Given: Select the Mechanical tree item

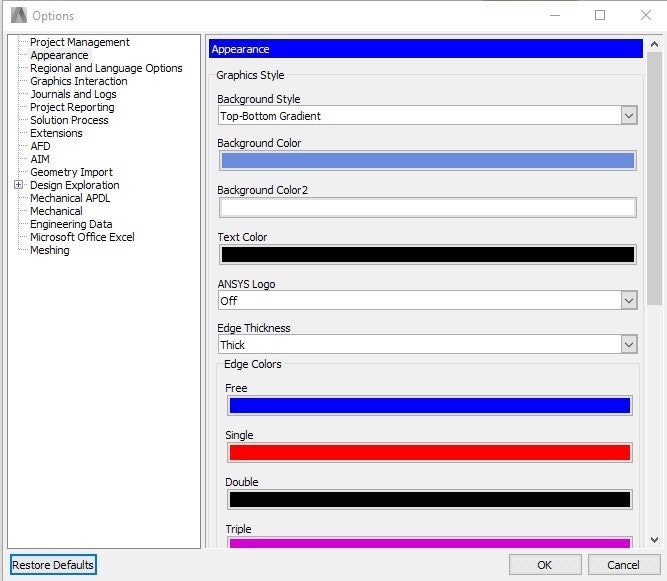Looking at the screenshot, I should click(x=56, y=211).
